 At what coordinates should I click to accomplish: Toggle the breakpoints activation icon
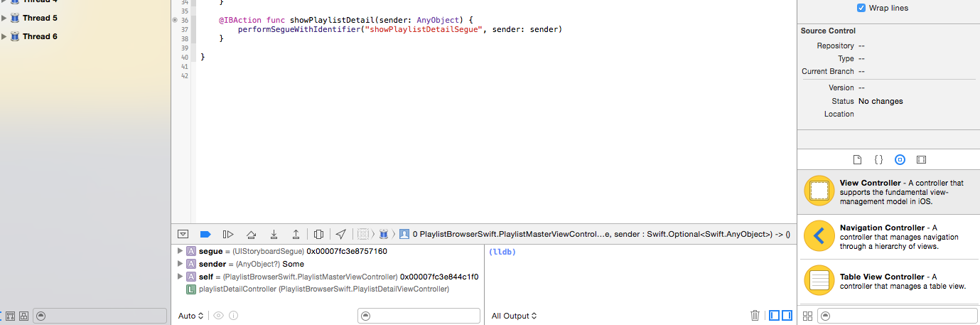tap(205, 234)
